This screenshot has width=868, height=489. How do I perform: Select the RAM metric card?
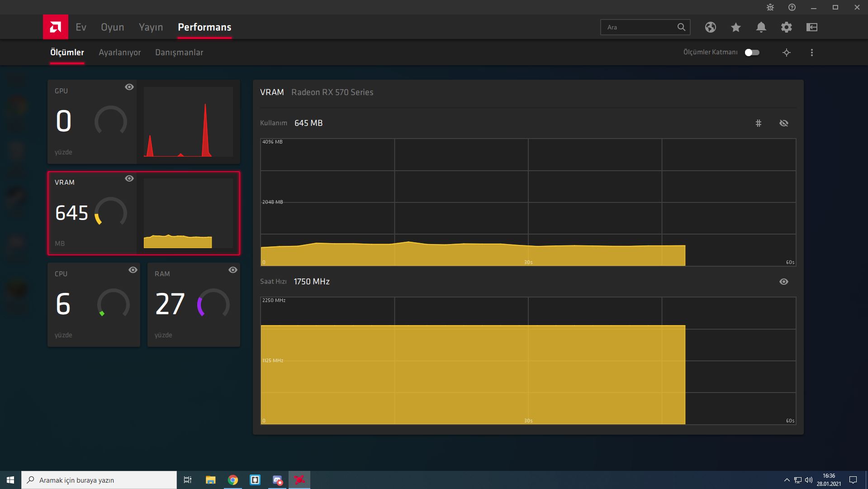(194, 305)
